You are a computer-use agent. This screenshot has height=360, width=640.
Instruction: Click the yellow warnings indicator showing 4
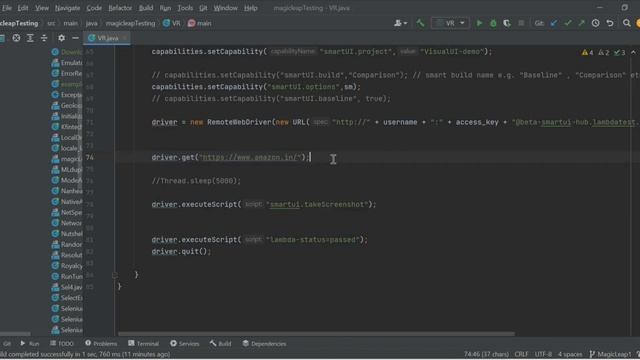588,53
